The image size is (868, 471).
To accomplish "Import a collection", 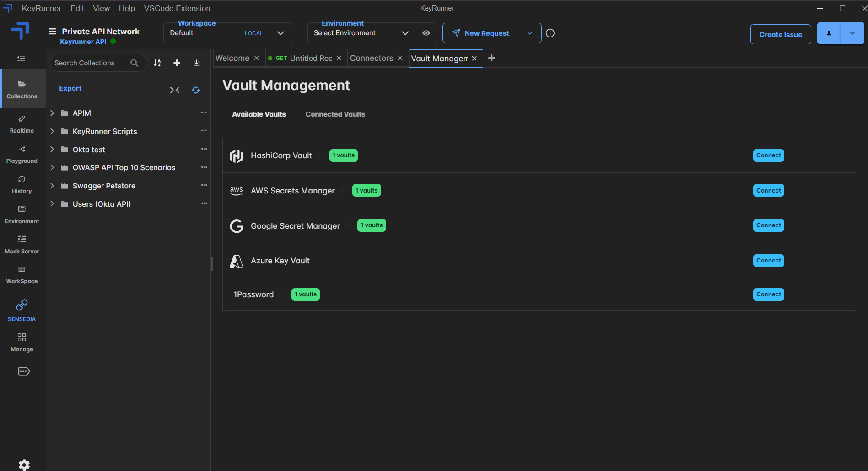I will point(197,63).
